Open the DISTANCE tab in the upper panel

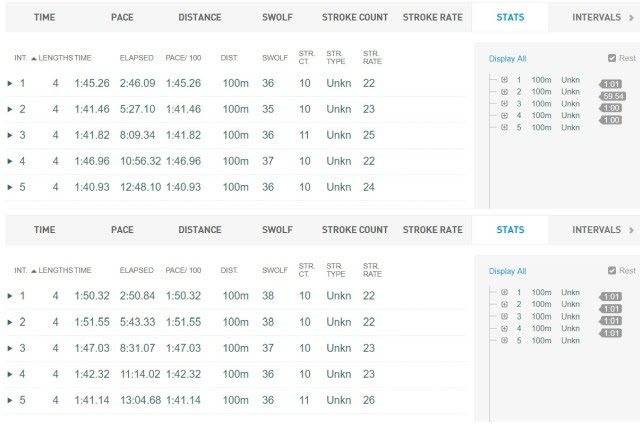coord(200,17)
